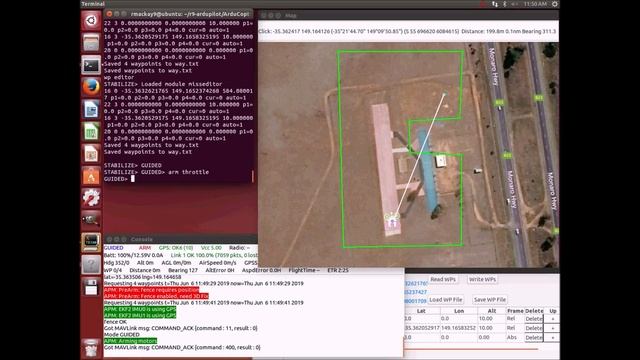Click the GUIDED mode label in Console
640x360 pixels.
113,248
